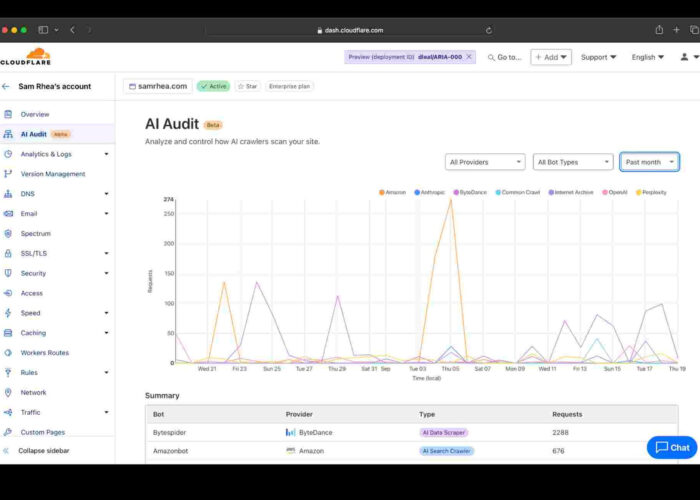
Task: Open the All Bot Types dropdown
Action: pos(573,162)
